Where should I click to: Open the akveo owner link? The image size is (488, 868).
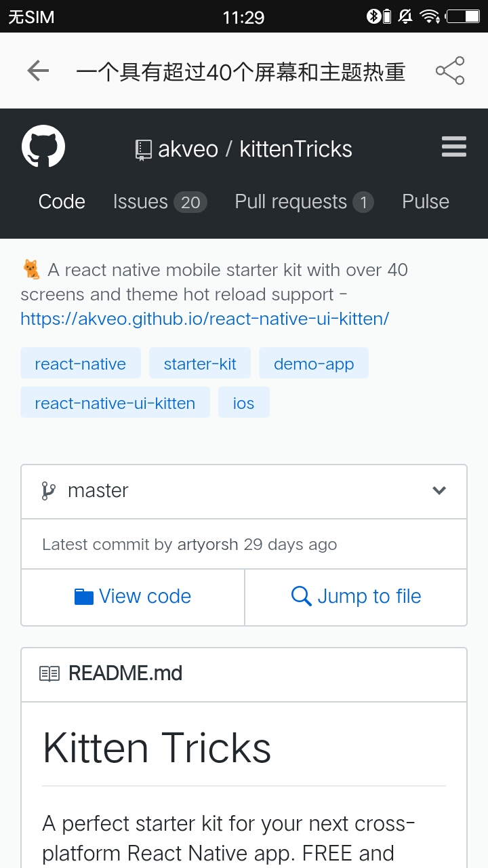coord(188,149)
